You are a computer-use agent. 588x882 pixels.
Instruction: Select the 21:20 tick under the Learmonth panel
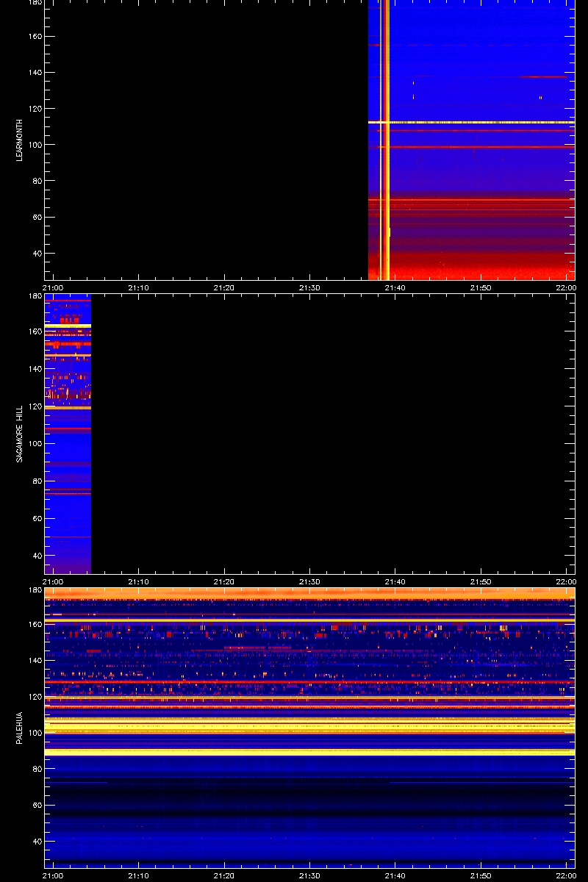tap(224, 287)
